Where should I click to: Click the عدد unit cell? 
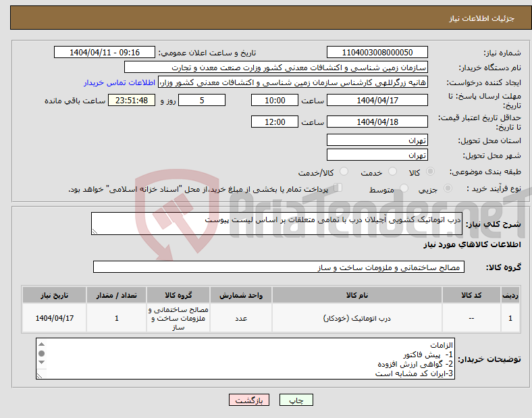(x=241, y=318)
